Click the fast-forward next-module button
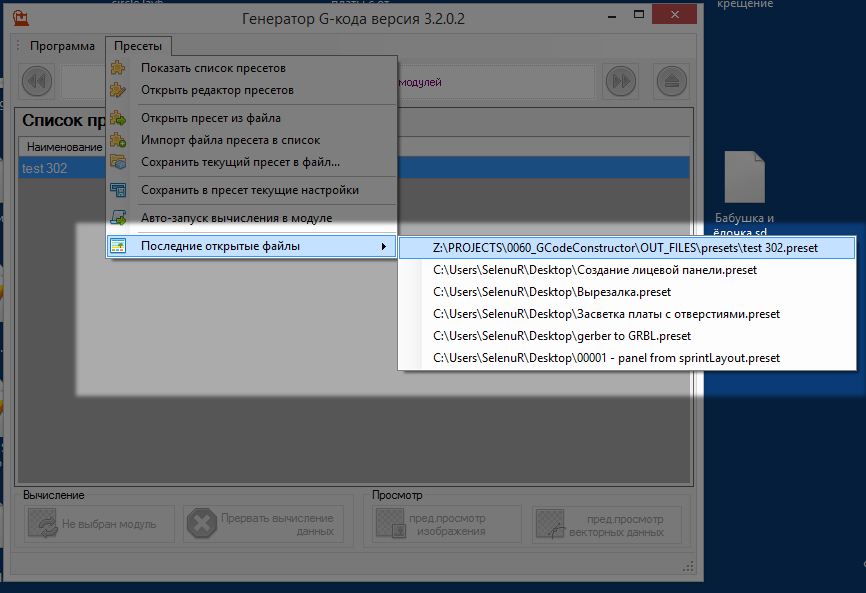The height and width of the screenshot is (593, 866). tap(621, 81)
